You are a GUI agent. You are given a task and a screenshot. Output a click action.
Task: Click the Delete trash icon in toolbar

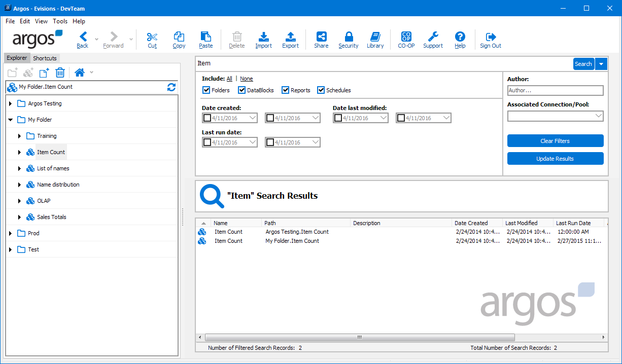237,37
